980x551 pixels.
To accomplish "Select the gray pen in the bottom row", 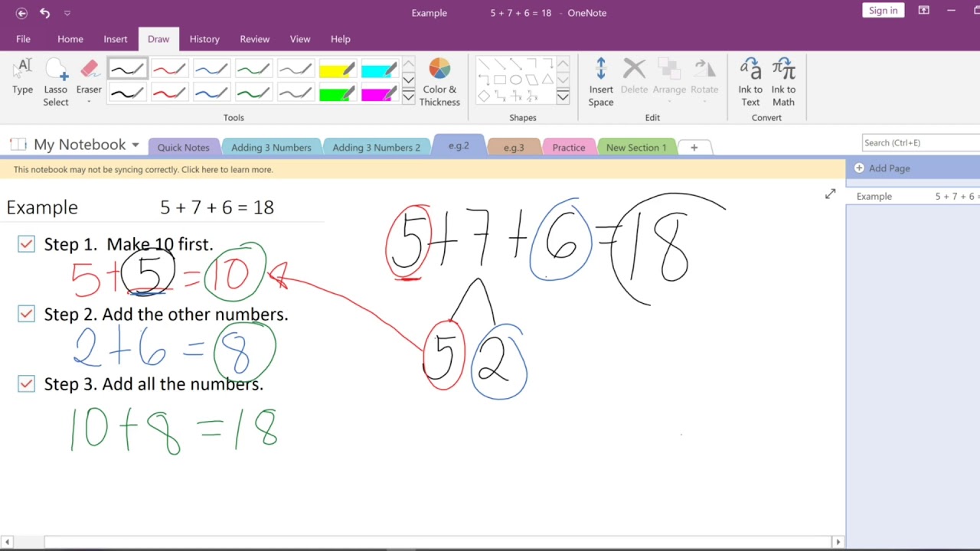I will (x=296, y=93).
